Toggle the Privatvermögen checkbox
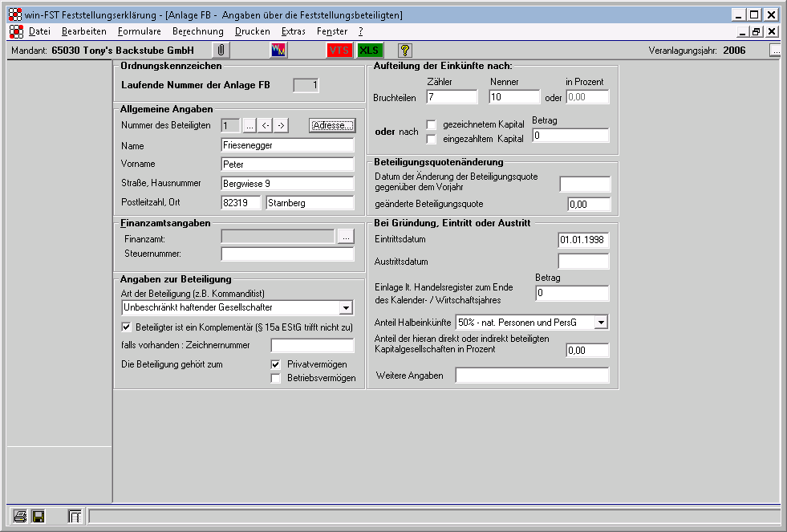Image resolution: width=787 pixels, height=532 pixels. click(x=276, y=364)
